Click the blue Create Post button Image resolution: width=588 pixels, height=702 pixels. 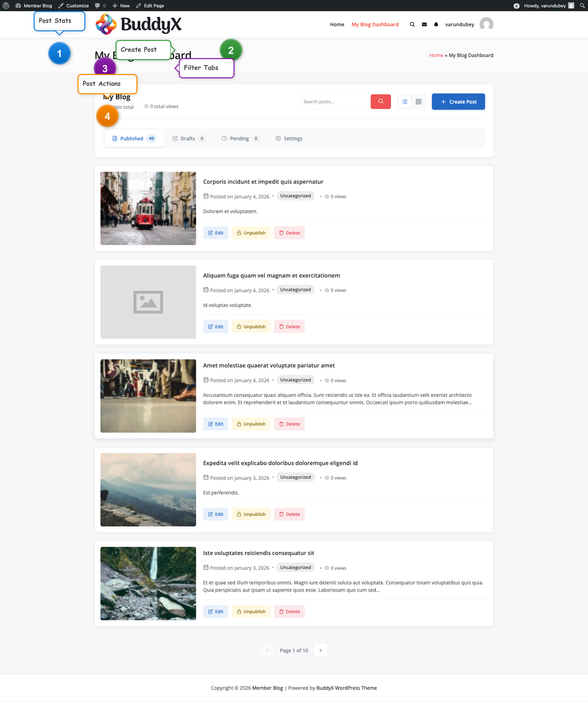(458, 101)
